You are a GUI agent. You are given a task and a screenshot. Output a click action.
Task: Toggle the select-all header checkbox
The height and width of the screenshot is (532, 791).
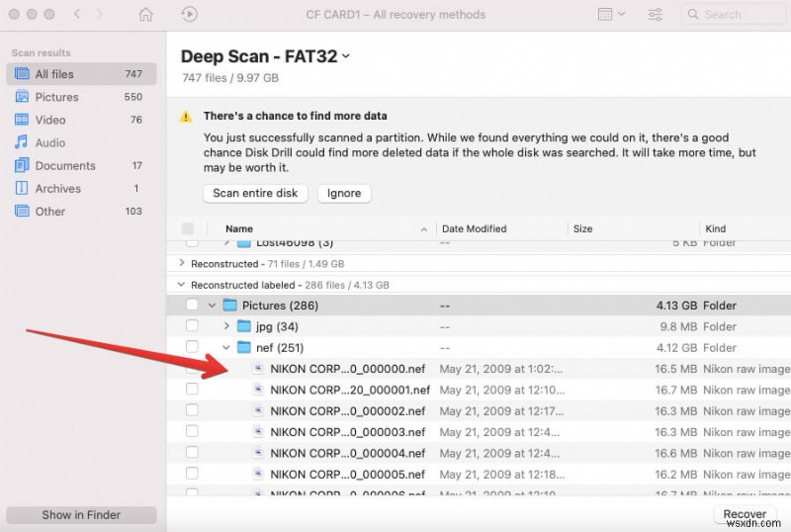188,228
